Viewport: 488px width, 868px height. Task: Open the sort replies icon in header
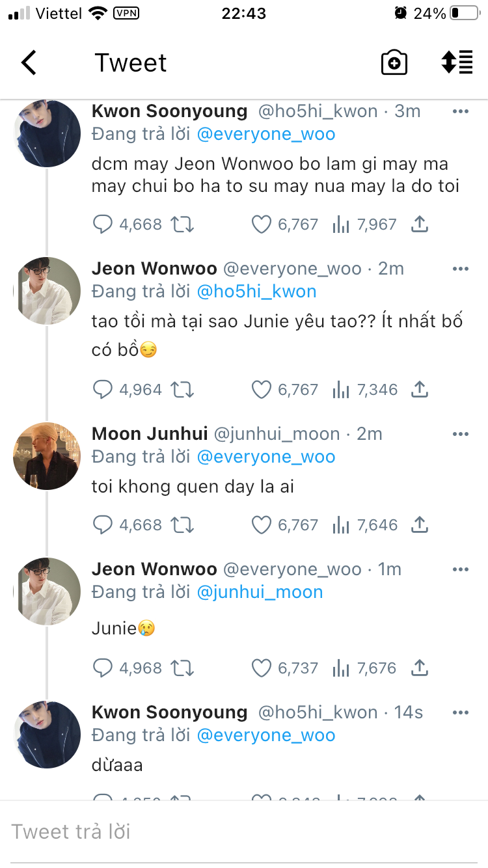(x=457, y=62)
